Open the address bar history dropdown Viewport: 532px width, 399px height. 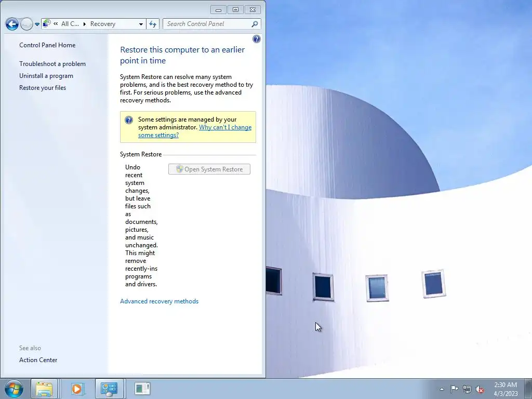click(141, 24)
